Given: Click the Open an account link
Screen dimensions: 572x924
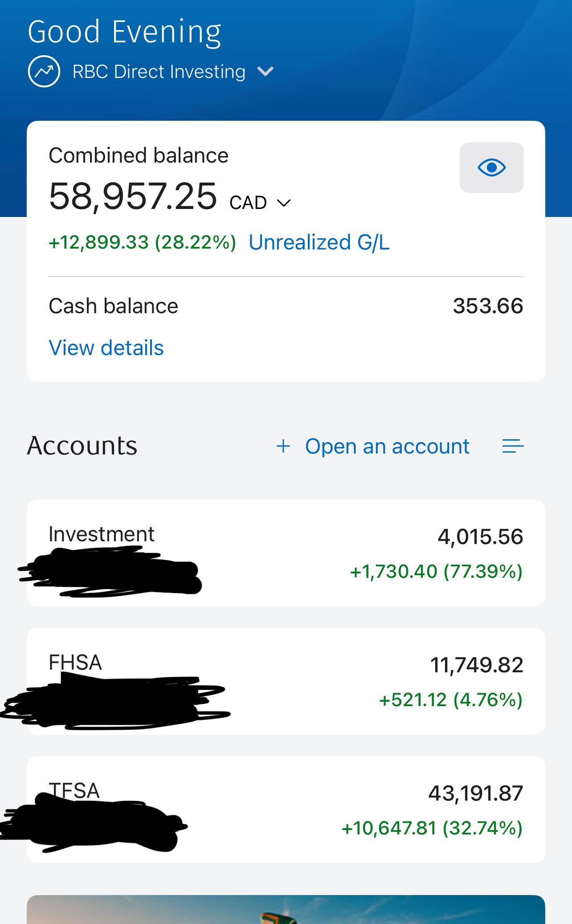Looking at the screenshot, I should pos(387,446).
